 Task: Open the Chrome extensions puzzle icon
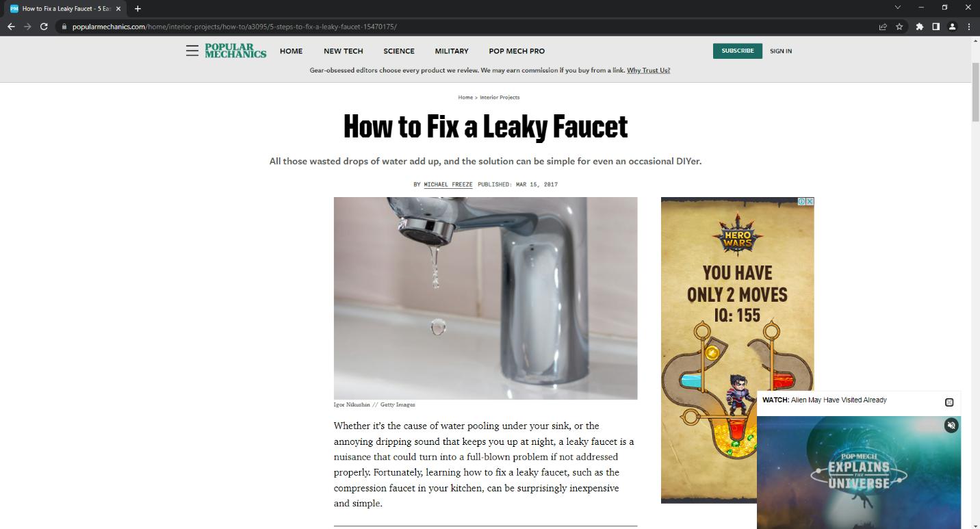coord(919,27)
